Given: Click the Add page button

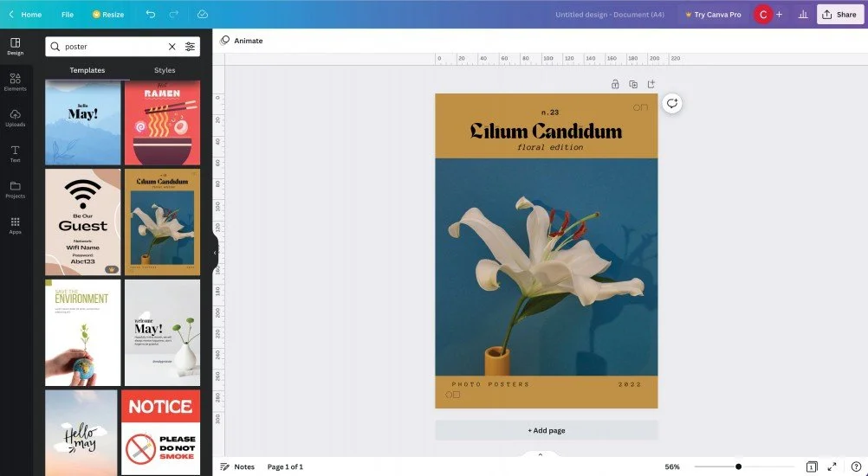Looking at the screenshot, I should tap(547, 430).
